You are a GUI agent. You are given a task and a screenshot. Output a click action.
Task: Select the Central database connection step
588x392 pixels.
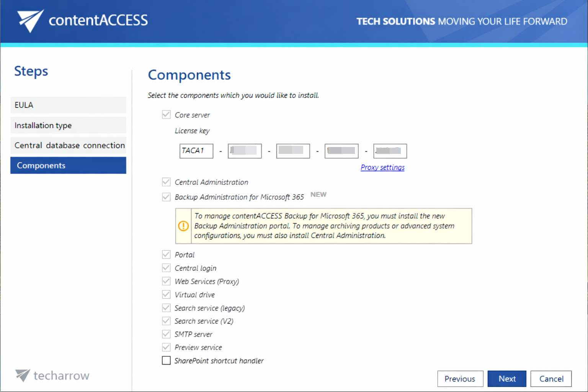click(68, 145)
